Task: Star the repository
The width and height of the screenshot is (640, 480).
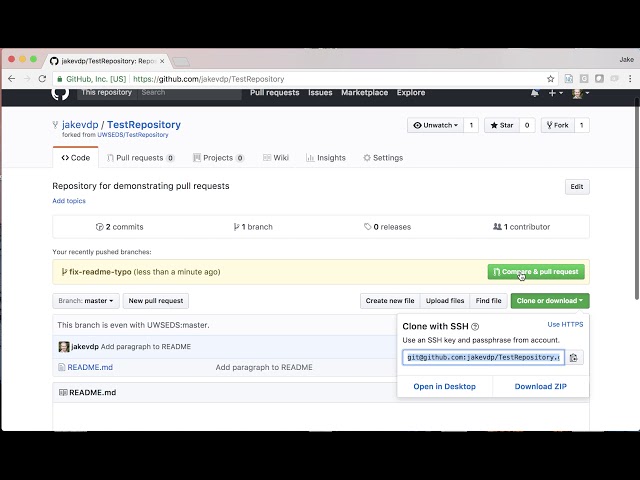Action: point(502,125)
